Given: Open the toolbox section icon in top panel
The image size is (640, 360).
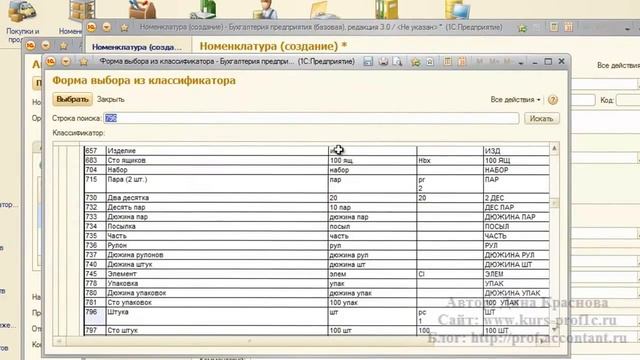Looking at the screenshot, I should 142,10.
